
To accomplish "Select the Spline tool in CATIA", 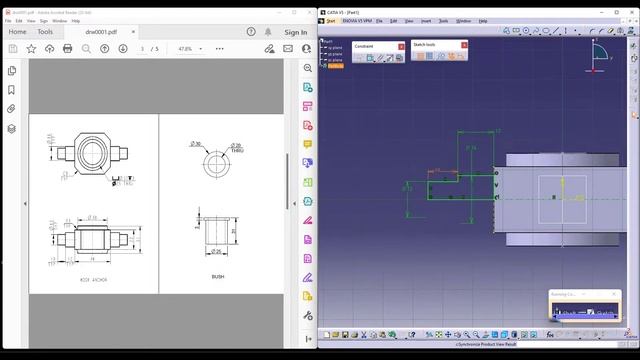I will 536,31.
